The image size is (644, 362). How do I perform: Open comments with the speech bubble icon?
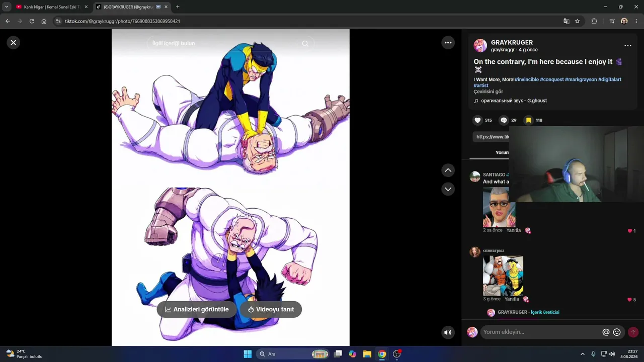(x=504, y=120)
